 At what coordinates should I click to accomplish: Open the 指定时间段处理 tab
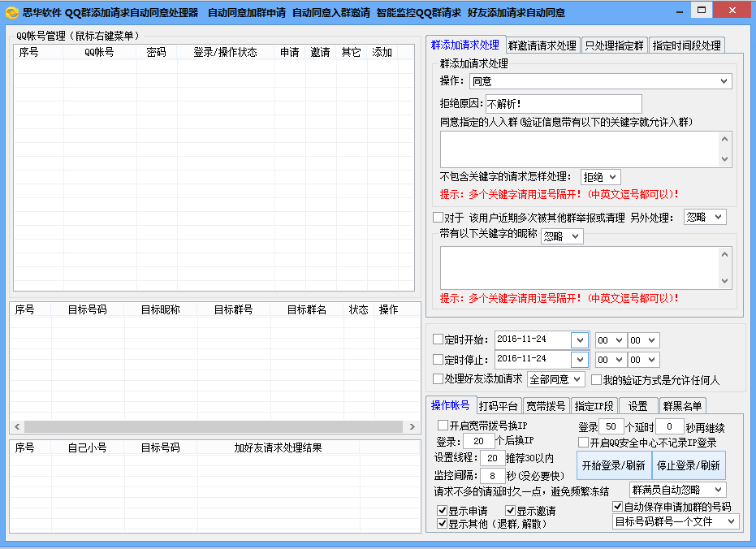[x=687, y=45]
